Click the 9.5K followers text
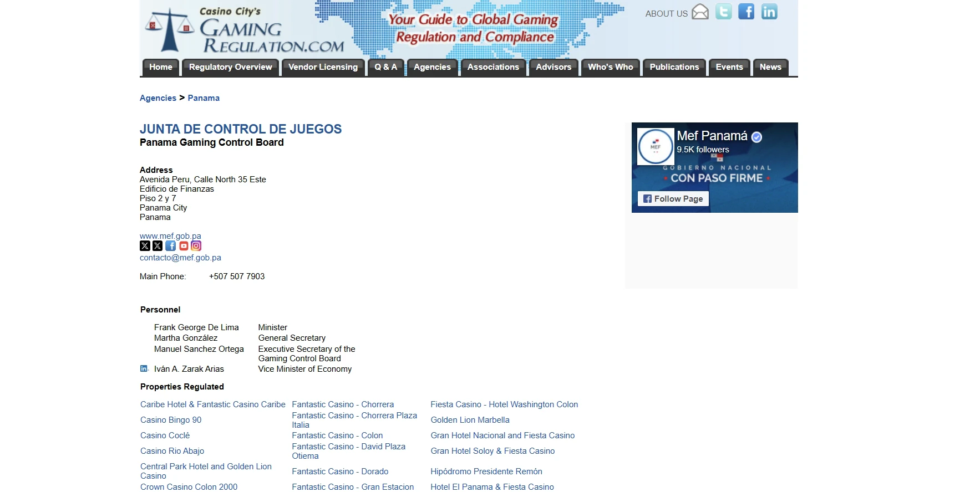Viewport: 980px width, 492px height. point(703,150)
